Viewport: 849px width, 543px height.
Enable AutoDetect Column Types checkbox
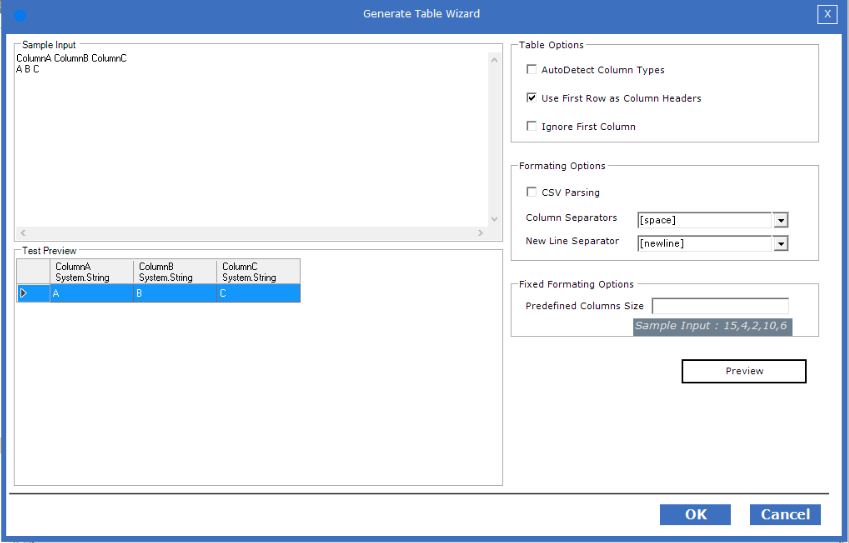(531, 70)
